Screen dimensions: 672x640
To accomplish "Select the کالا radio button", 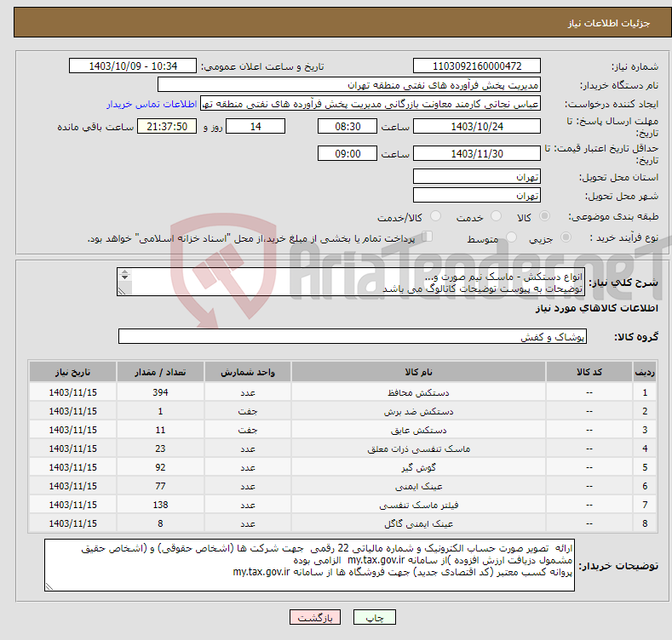I will (544, 216).
